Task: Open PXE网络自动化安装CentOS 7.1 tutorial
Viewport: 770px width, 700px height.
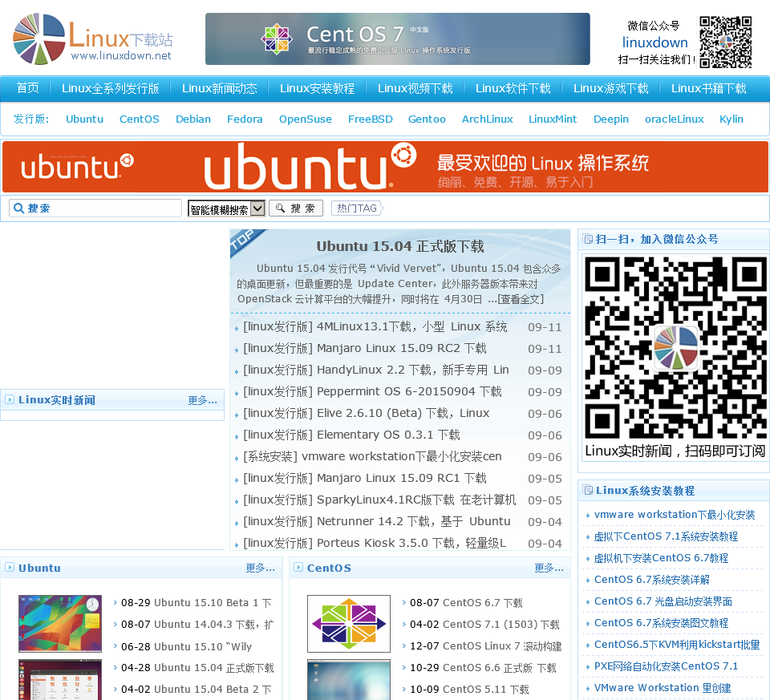Action: [x=666, y=666]
